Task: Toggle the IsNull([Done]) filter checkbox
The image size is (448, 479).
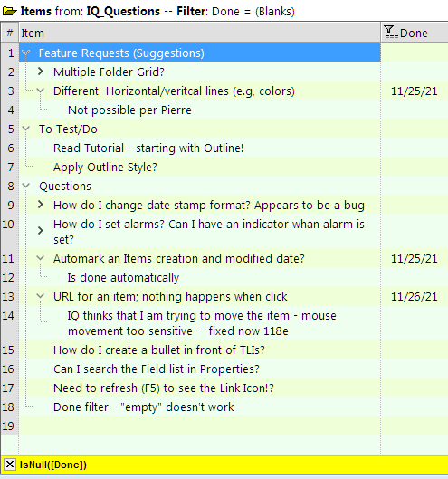Action: pyautogui.click(x=9, y=465)
